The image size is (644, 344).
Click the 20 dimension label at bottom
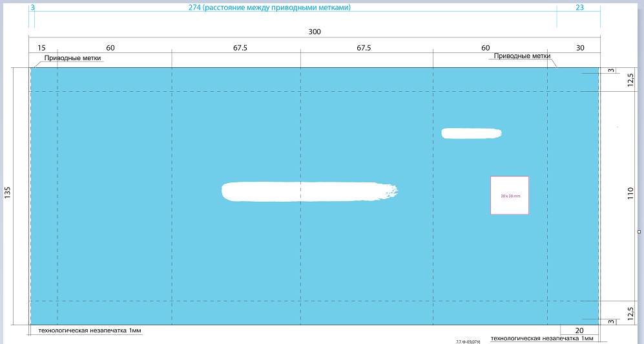tap(579, 330)
